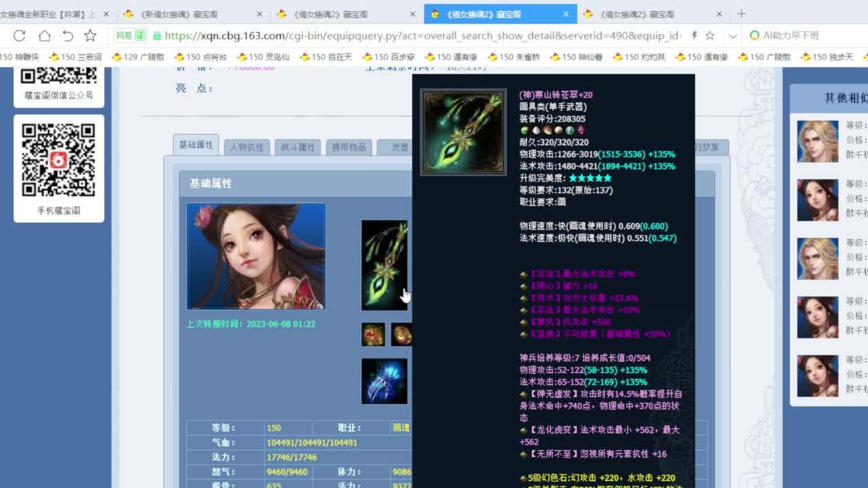This screenshot has height=488, width=868.
Task: Open a new browser tab with plus button
Action: pyautogui.click(x=741, y=14)
